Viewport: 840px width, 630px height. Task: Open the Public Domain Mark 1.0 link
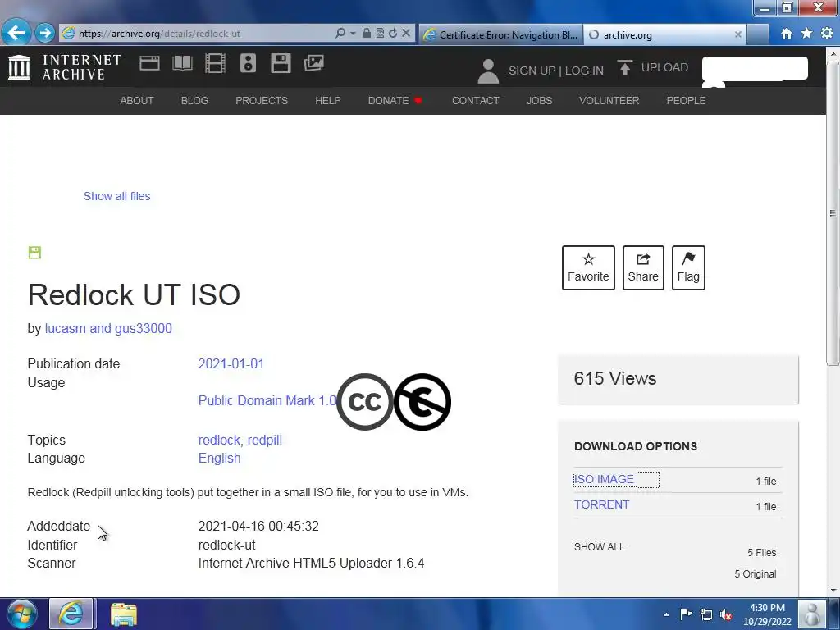coord(267,400)
